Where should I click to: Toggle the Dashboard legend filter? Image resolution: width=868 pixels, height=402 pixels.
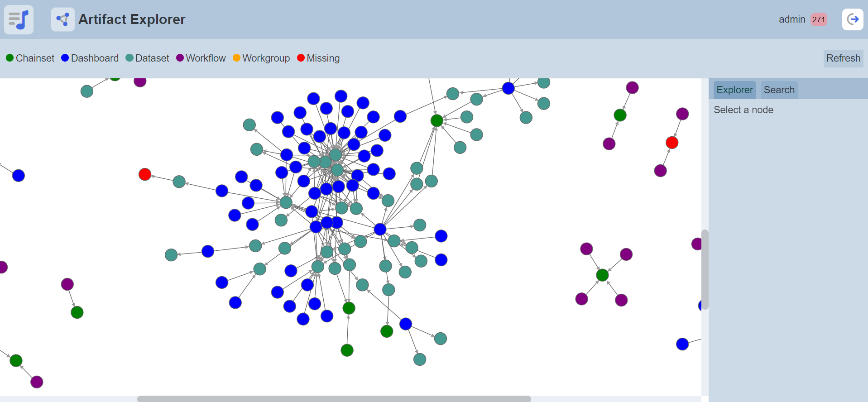point(90,58)
